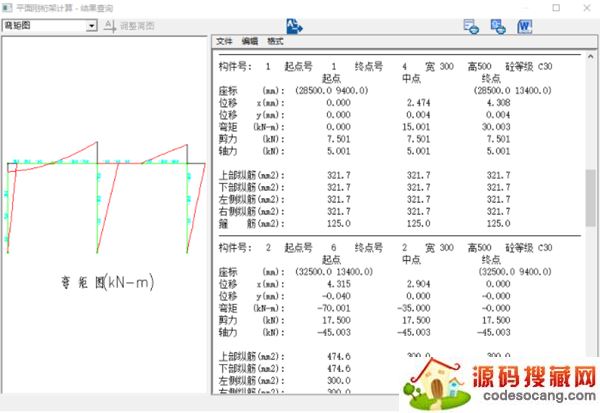Click member 1 中点 column header

[411, 78]
